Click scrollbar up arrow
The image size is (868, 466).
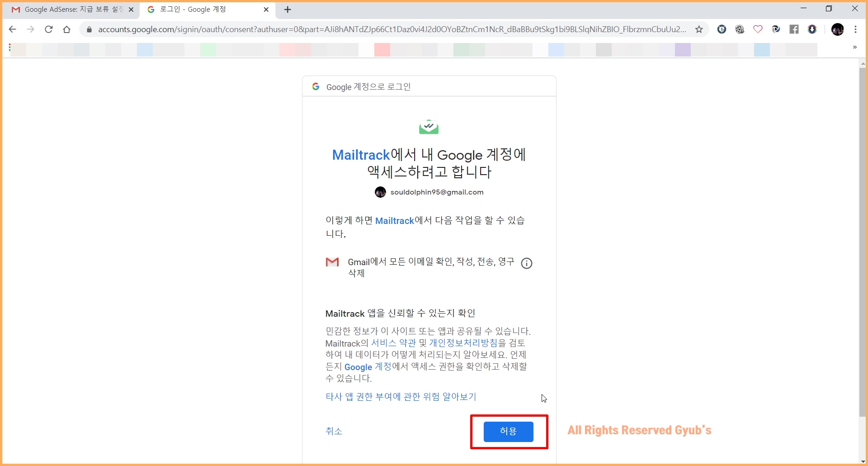coord(863,64)
